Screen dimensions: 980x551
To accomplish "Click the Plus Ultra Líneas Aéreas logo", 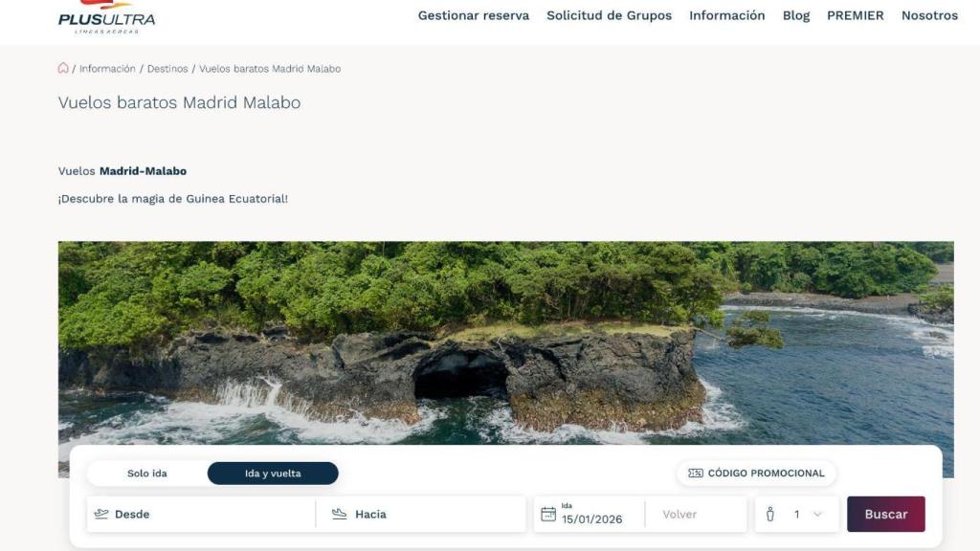I will coord(105,16).
